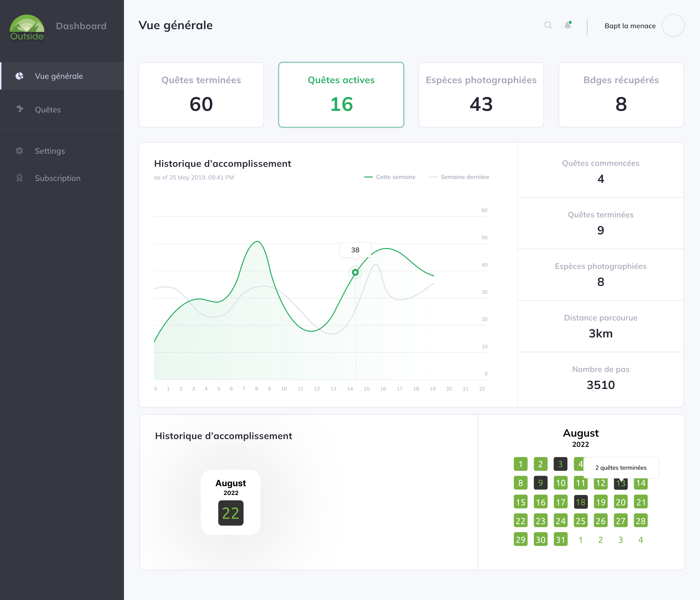Select August 10 in the calendar

[560, 483]
